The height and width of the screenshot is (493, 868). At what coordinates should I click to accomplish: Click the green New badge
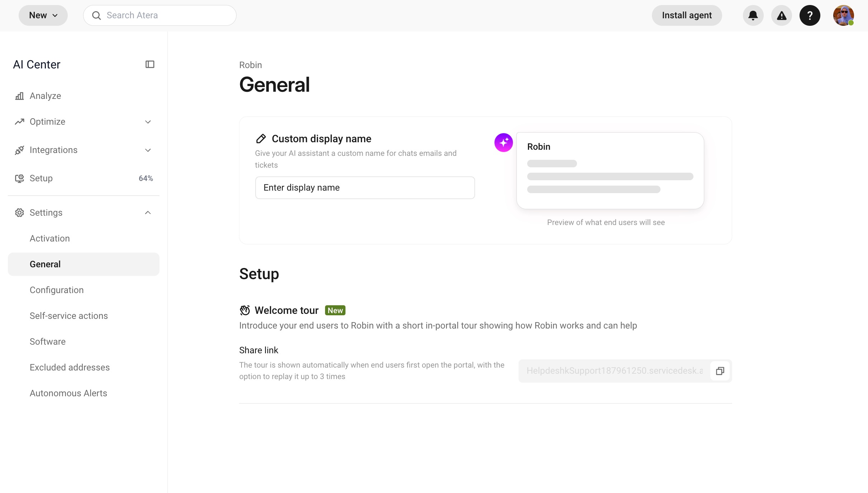(x=335, y=311)
